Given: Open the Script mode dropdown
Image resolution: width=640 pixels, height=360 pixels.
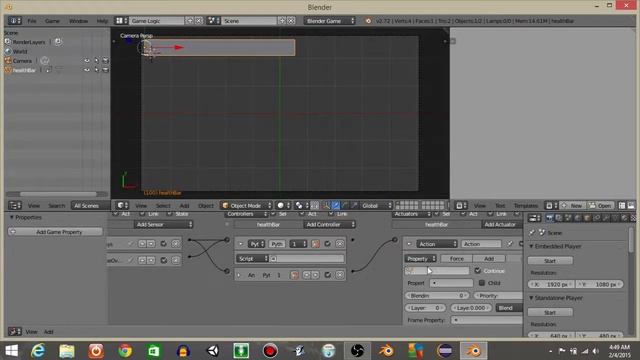Looking at the screenshot, I should point(252,258).
